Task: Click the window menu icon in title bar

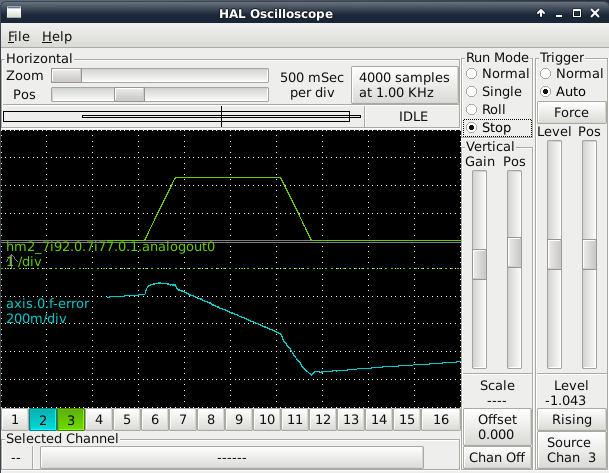Action: 14,13
